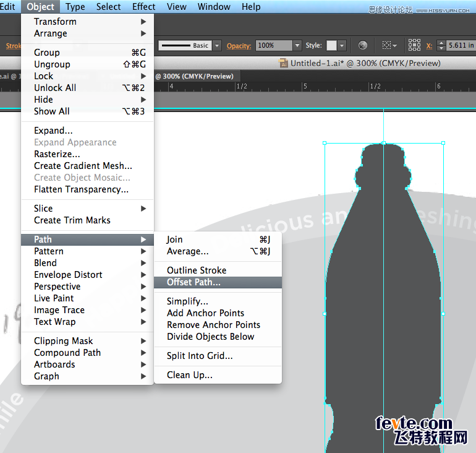Choose Expand... menu item
Viewport: 476px width, 453px height.
[87, 131]
